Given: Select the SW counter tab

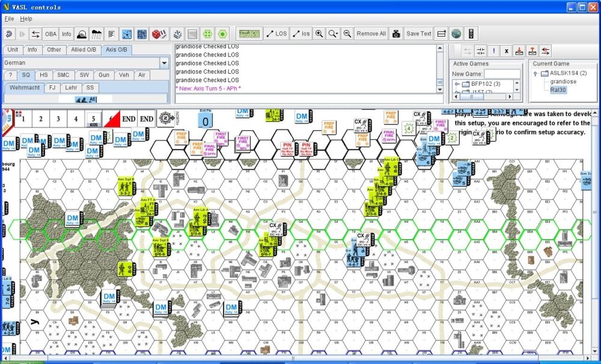Looking at the screenshot, I should pos(84,75).
